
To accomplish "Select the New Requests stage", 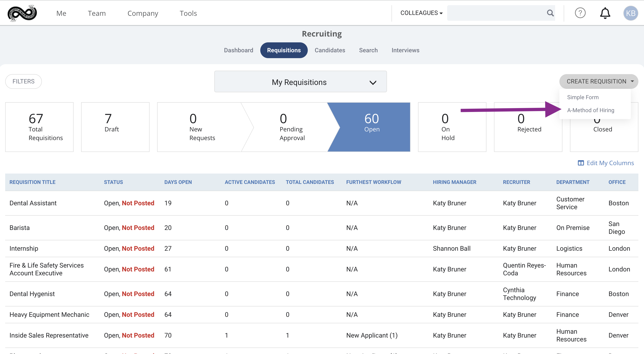I will (x=202, y=127).
